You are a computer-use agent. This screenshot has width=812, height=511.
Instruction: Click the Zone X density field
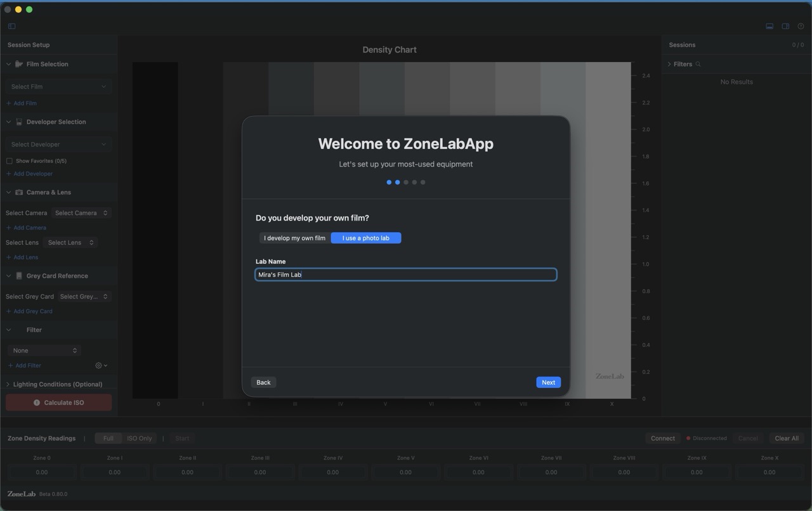pos(769,472)
